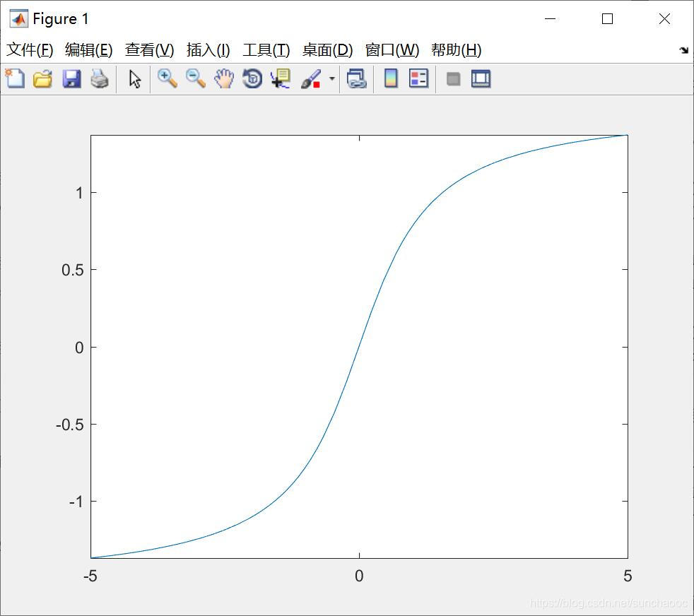This screenshot has width=694, height=616.
Task: Open the 编辑(E) menu
Action: pyautogui.click(x=88, y=49)
